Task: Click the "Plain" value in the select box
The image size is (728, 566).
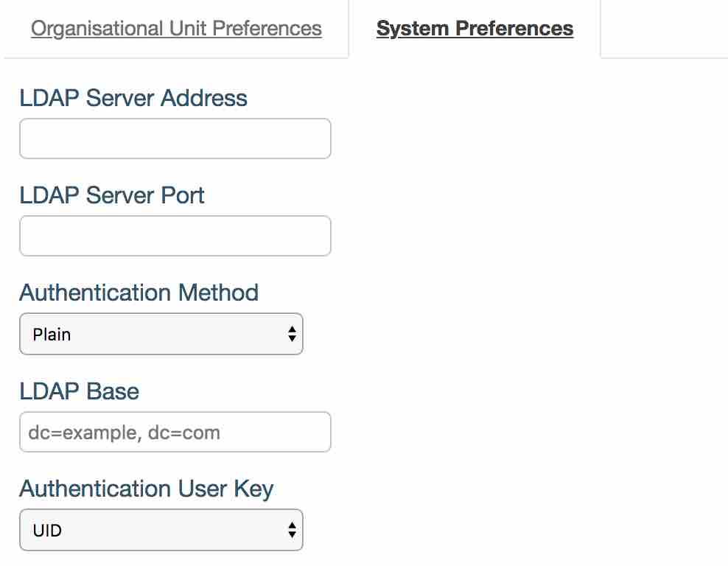Action: click(x=52, y=335)
